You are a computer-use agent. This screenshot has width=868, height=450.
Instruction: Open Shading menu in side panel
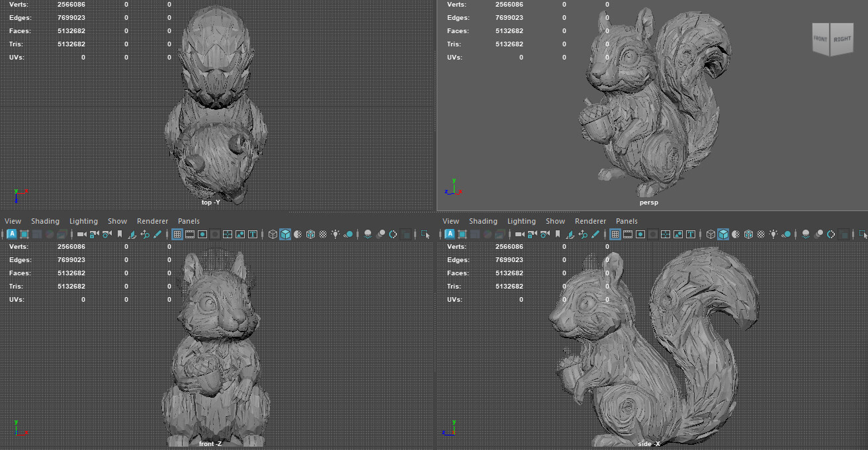(x=483, y=221)
